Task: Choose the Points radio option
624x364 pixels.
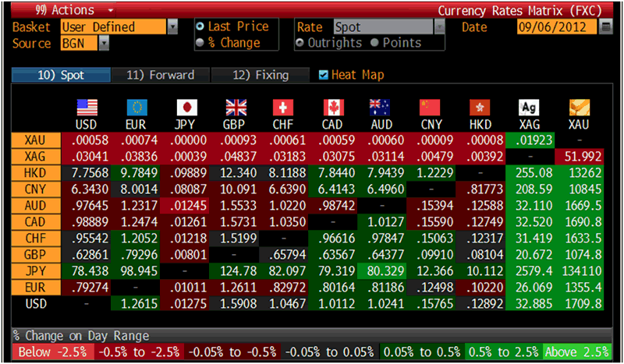Action: 375,43
